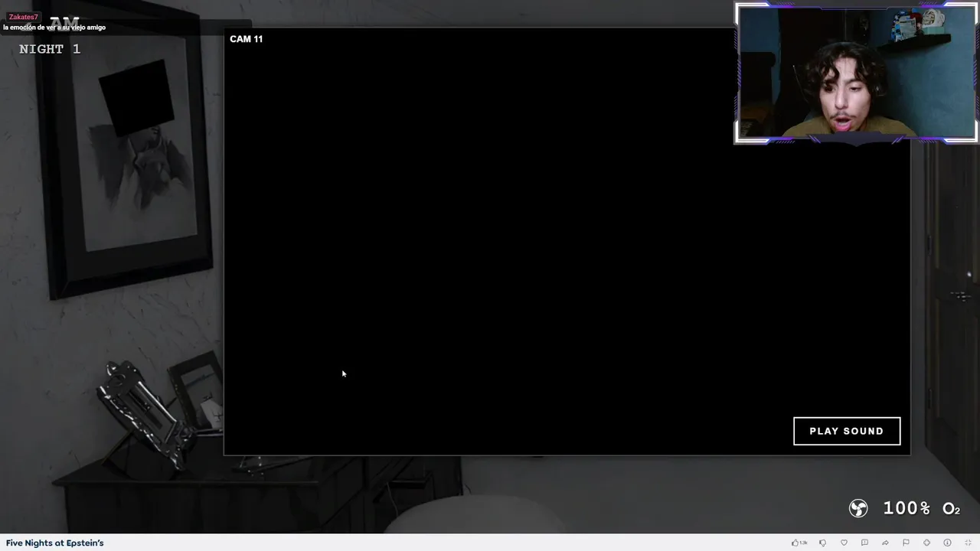Open the comment feedback bubble icon

pos(864,543)
